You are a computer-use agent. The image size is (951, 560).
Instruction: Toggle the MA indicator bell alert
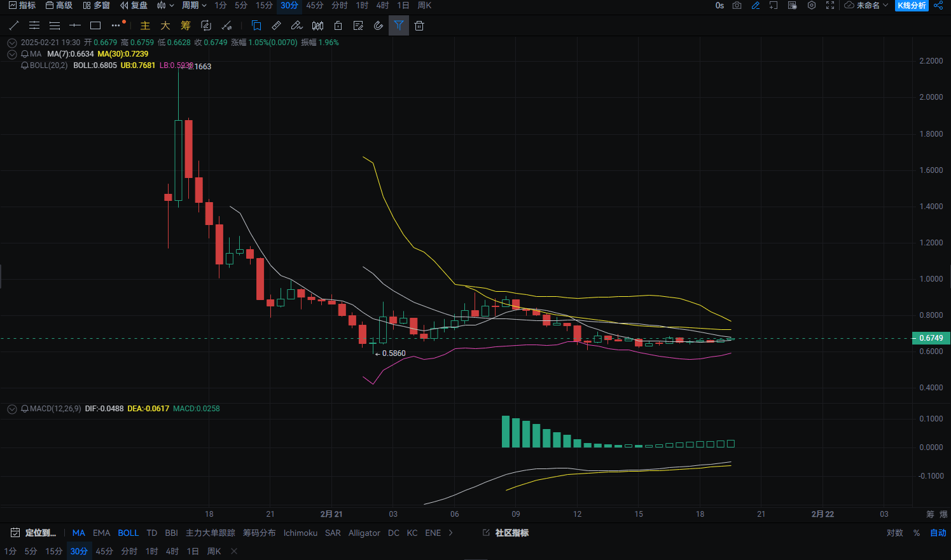click(x=25, y=54)
